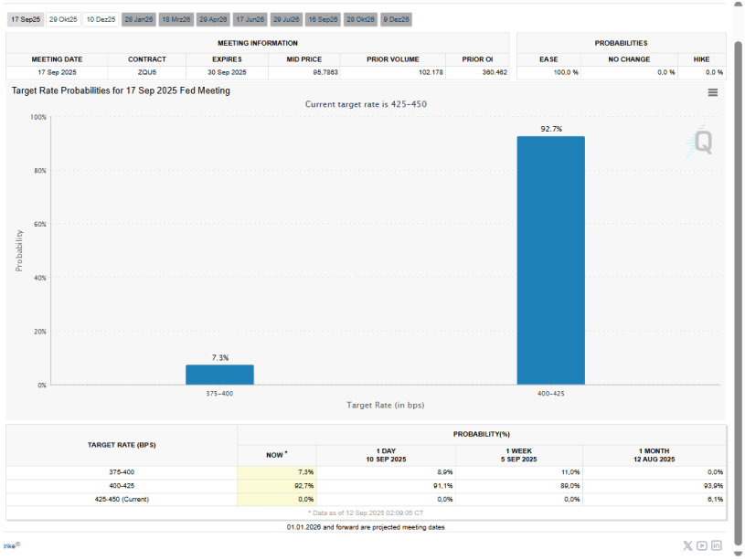Switch to the 29 Okt25 meeting tab
The image size is (745, 560).
pos(63,18)
